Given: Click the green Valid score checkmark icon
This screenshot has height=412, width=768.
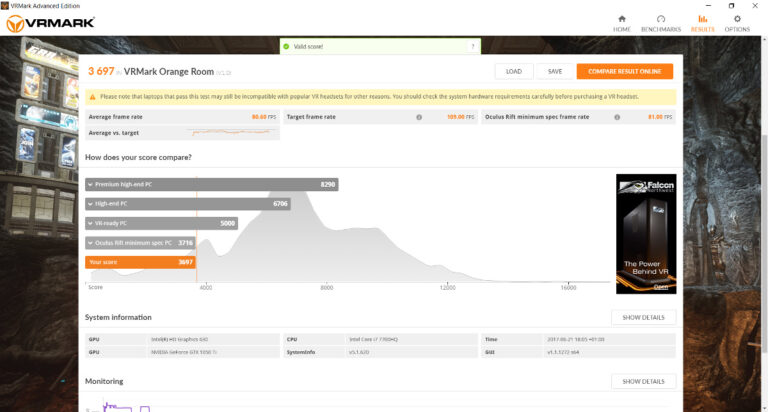Looking at the screenshot, I should [x=286, y=46].
